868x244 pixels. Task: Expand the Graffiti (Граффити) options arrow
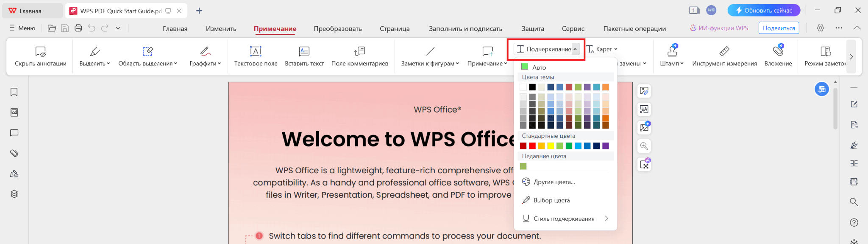pyautogui.click(x=219, y=64)
